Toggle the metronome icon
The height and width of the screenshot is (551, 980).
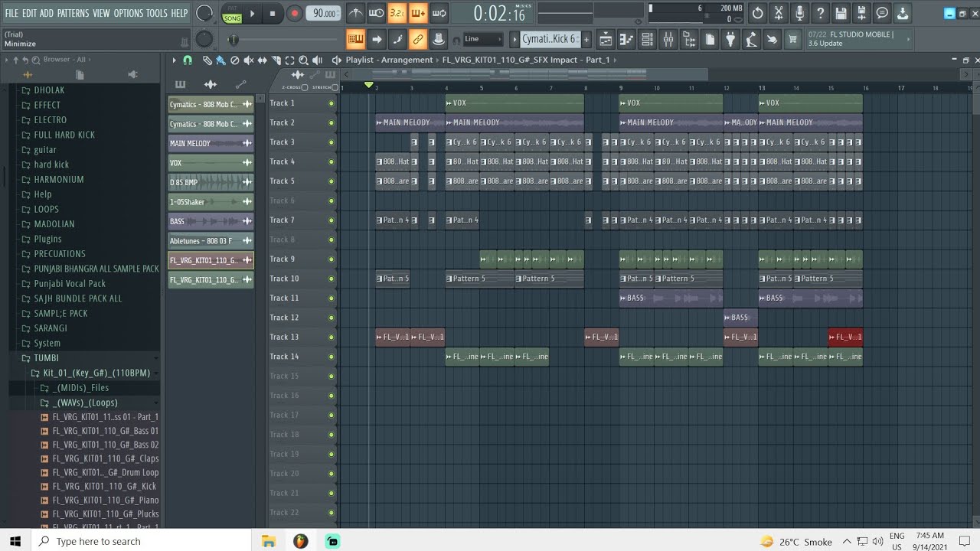pos(355,13)
